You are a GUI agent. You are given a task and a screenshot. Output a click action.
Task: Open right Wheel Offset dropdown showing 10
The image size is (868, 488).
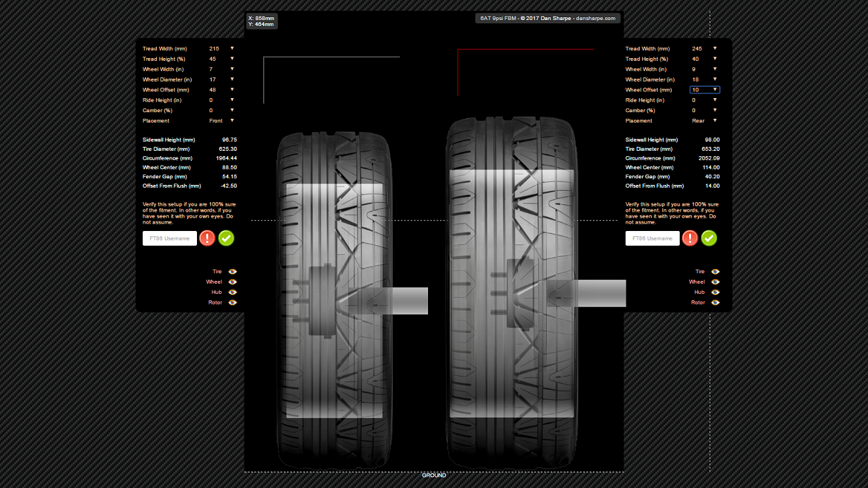[704, 89]
